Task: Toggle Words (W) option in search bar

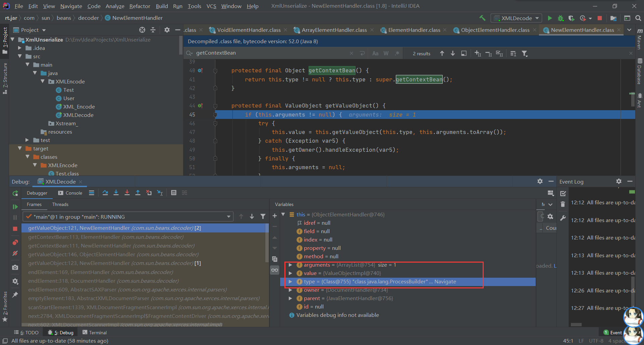Action: [386, 54]
